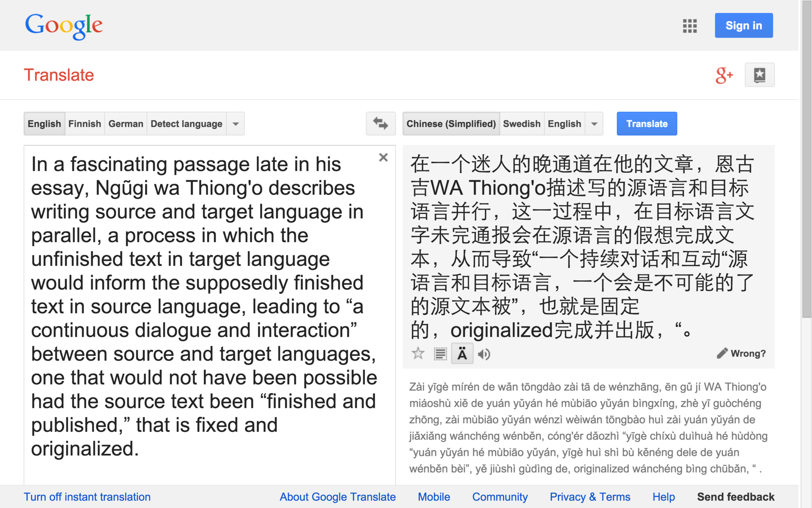Toggle the romanization (Ä) button
812x508 pixels.
click(x=462, y=353)
